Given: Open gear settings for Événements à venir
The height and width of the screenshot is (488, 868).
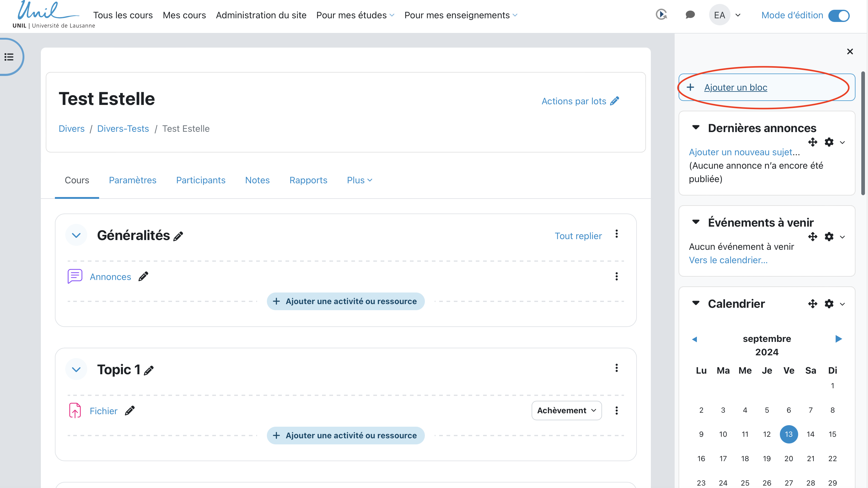Looking at the screenshot, I should [829, 237].
